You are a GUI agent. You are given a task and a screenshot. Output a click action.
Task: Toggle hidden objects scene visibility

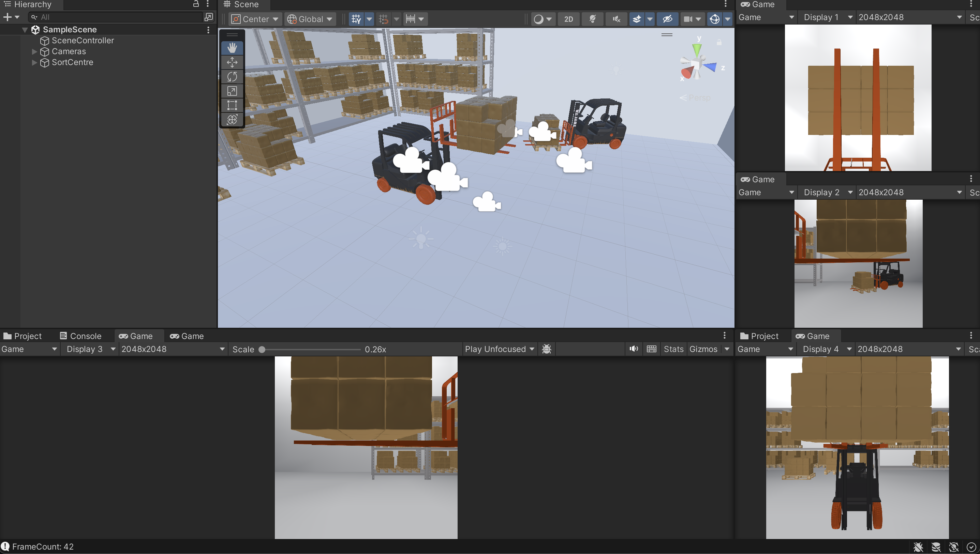pos(667,19)
